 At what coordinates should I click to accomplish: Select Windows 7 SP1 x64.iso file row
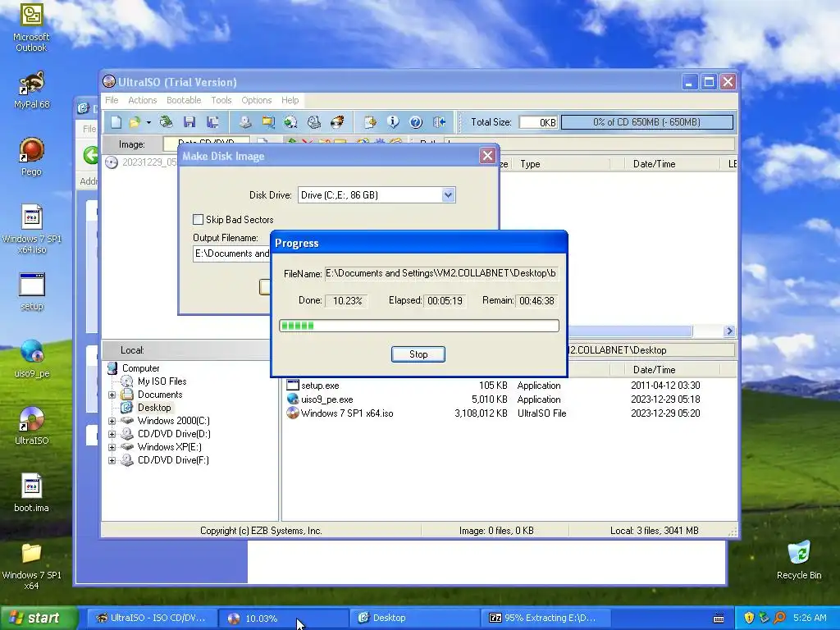[x=347, y=413]
